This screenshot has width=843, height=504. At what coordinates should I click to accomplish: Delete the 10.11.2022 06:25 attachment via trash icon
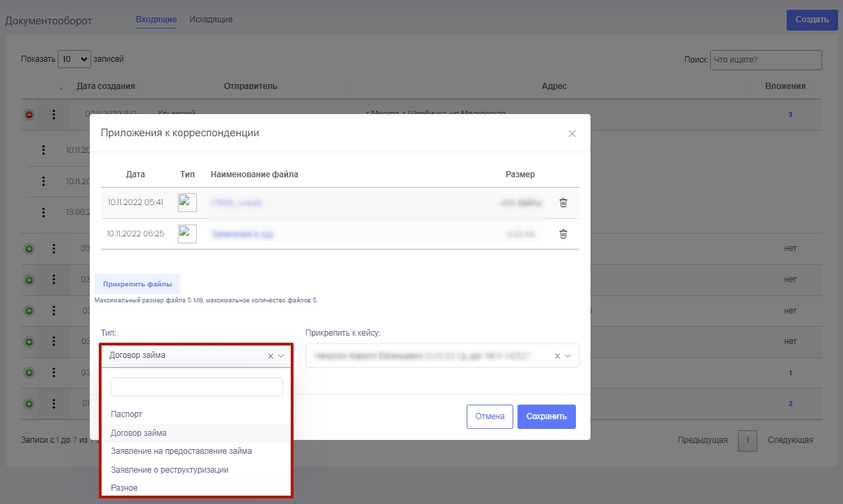pos(563,234)
